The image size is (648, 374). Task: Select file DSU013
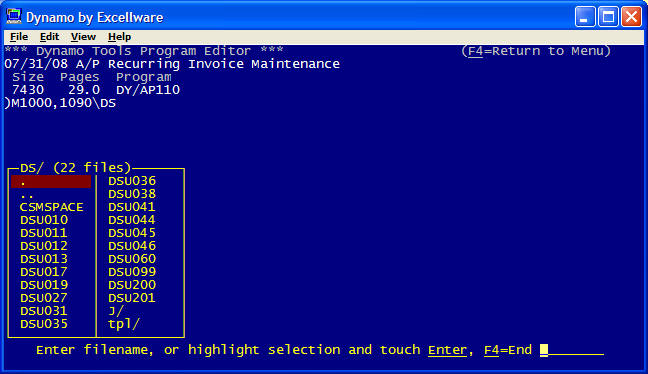44,259
